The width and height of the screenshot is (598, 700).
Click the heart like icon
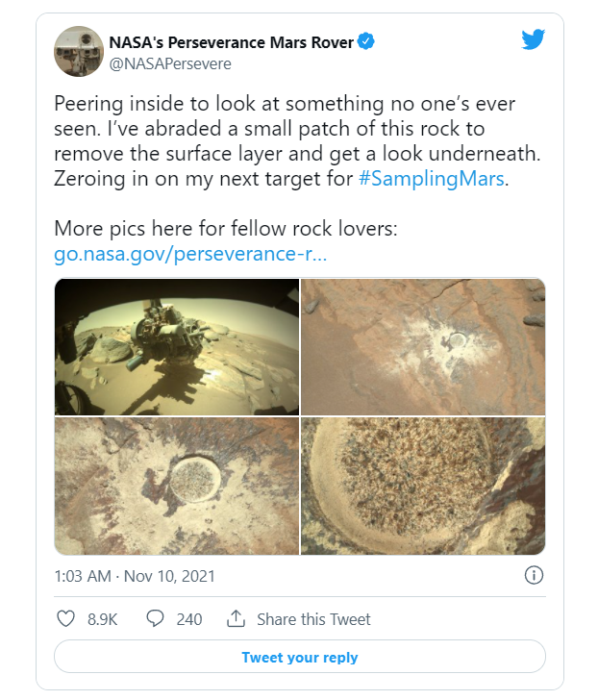coord(65,619)
